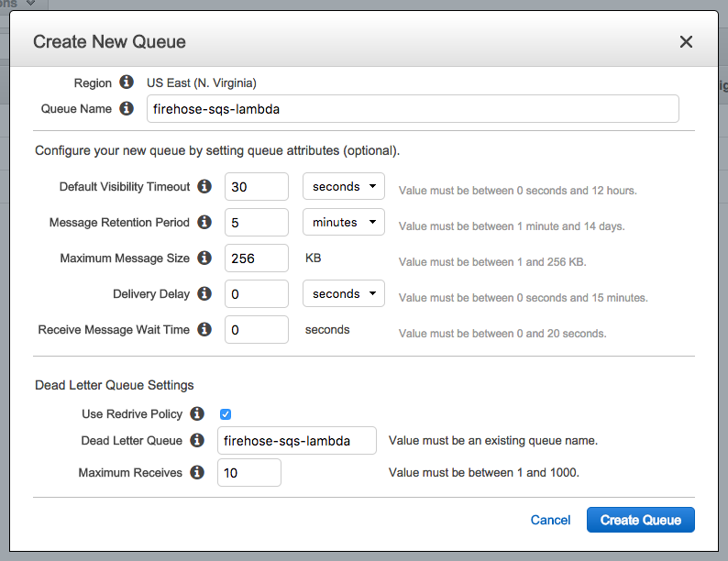Click Default Visibility Timeout info icon
This screenshot has width=728, height=561.
204,186
